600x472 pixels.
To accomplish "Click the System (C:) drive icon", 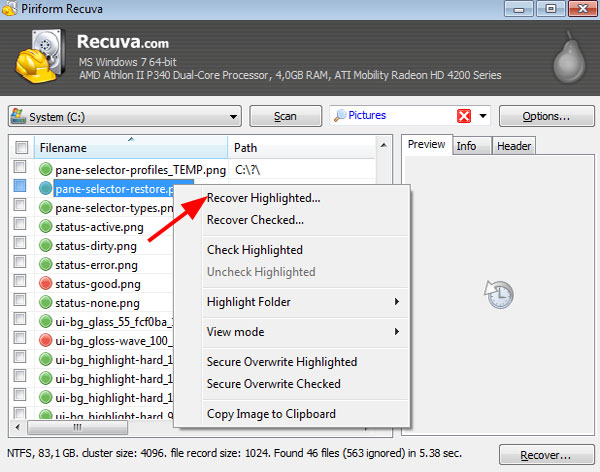I will click(x=18, y=116).
